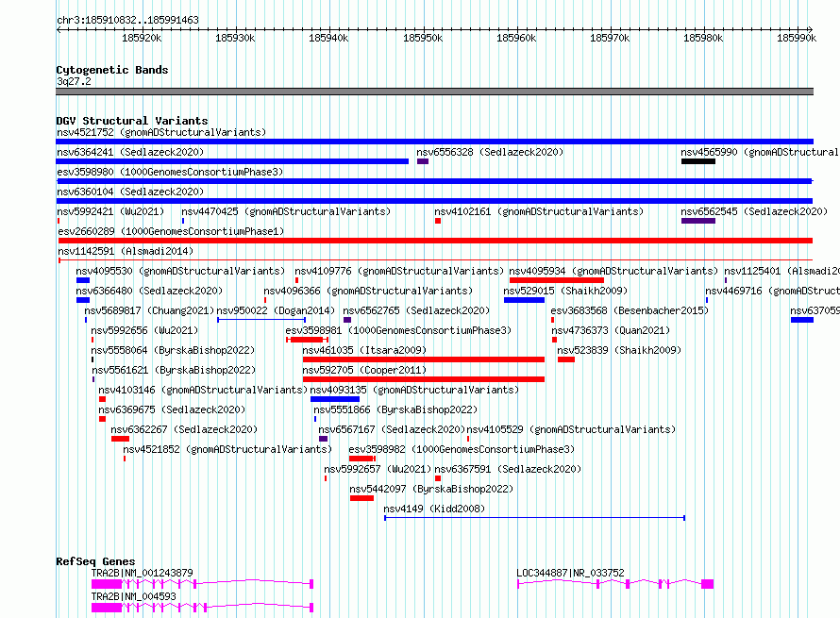
Task: Click the 185920k ruler tick label
Action: (x=142, y=38)
